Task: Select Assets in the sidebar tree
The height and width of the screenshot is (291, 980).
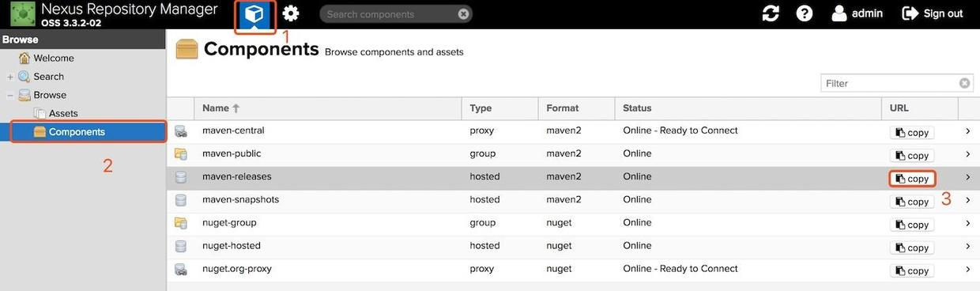Action: (63, 113)
